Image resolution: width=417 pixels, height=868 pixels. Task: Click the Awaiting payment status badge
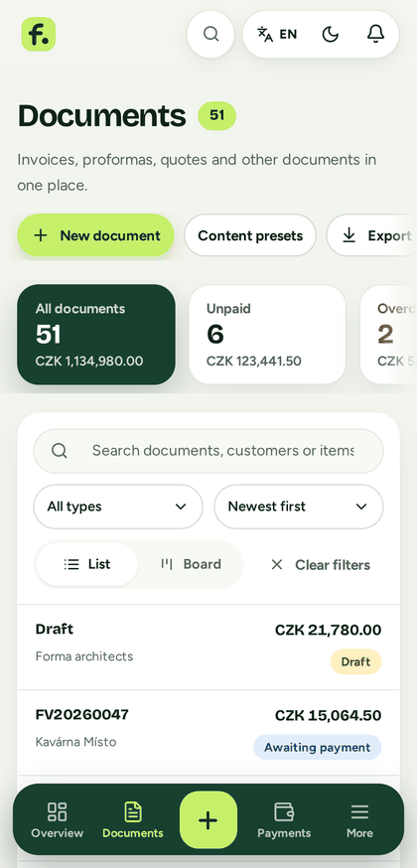coord(318,747)
